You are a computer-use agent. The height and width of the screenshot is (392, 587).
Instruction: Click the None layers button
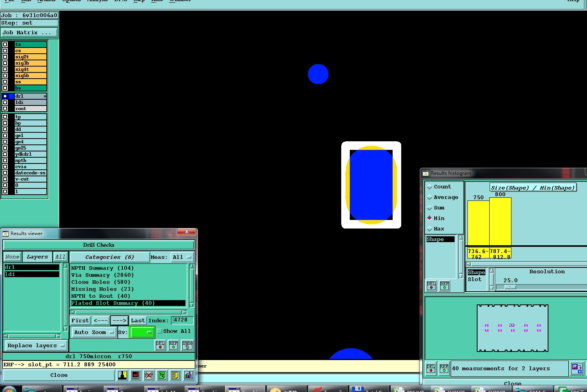[12, 257]
